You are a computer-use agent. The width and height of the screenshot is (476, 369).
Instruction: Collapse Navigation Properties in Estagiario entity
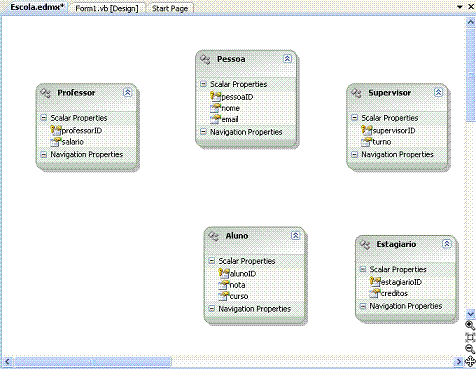pos(363,306)
